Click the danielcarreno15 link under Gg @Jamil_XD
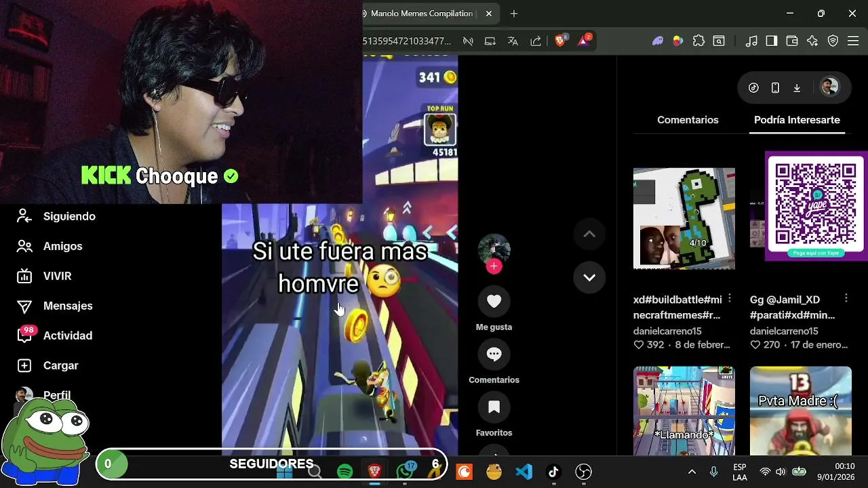The height and width of the screenshot is (488, 868). [784, 331]
